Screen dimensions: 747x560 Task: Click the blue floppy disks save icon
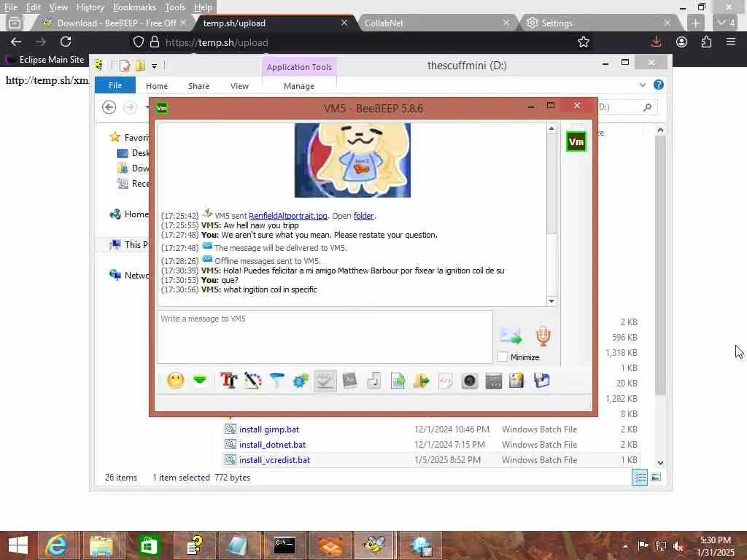pyautogui.click(x=542, y=381)
